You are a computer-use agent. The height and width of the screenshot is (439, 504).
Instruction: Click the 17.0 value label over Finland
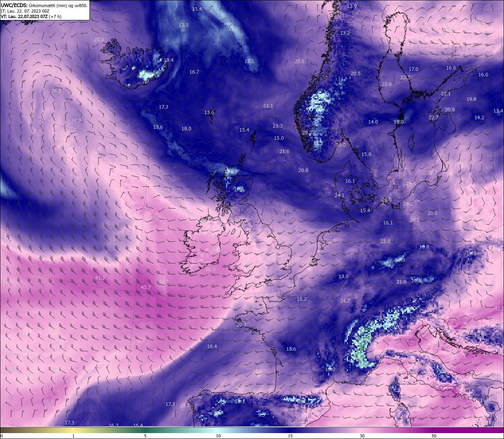point(413,69)
